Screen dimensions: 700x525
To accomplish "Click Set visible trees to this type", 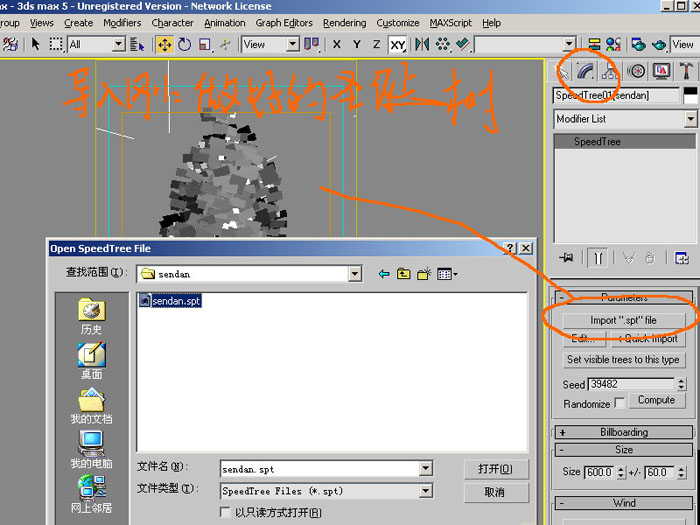I will pyautogui.click(x=623, y=359).
